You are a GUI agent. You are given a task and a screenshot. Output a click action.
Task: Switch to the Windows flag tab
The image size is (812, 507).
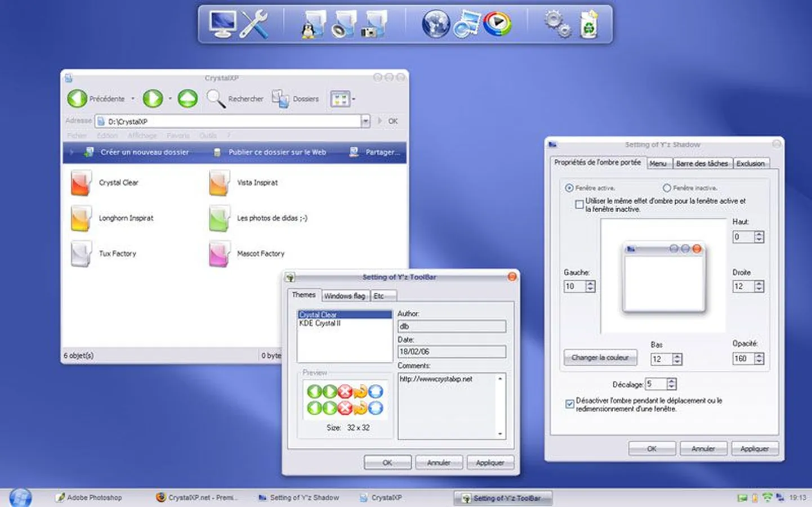point(345,296)
